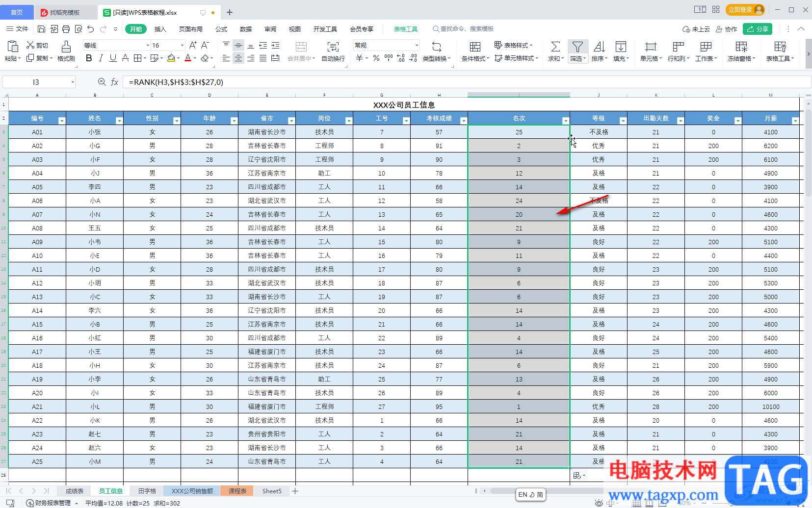Open the number format dropdown (常规)
Image resolution: width=812 pixels, height=508 pixels.
coord(417,45)
